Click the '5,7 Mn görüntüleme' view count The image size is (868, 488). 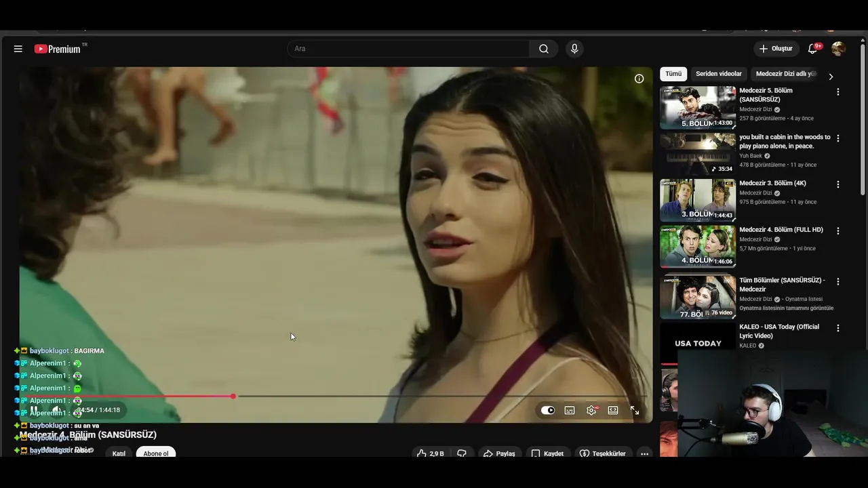[x=764, y=249]
